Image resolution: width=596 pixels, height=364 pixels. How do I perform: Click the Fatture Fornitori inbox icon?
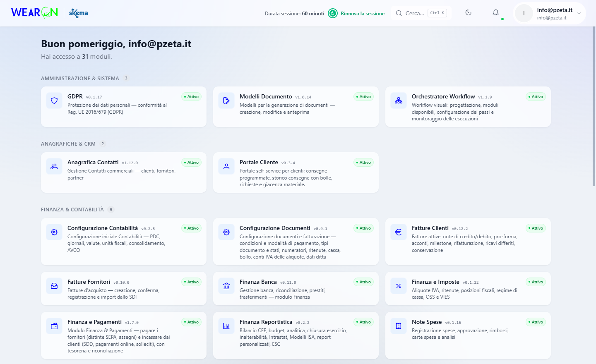[x=54, y=286]
